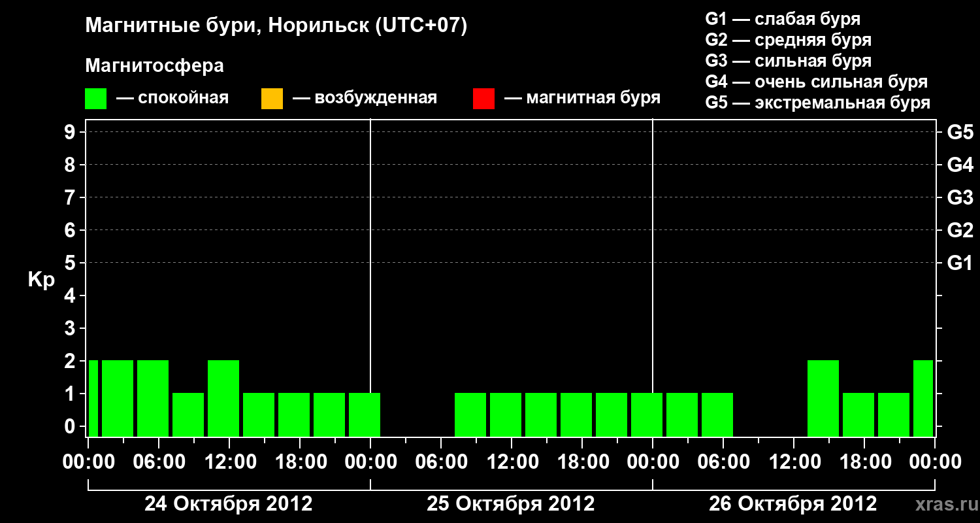Click the red 'магнитная буря' legend swatch
Screen dimensions: 980x523
[x=483, y=99]
